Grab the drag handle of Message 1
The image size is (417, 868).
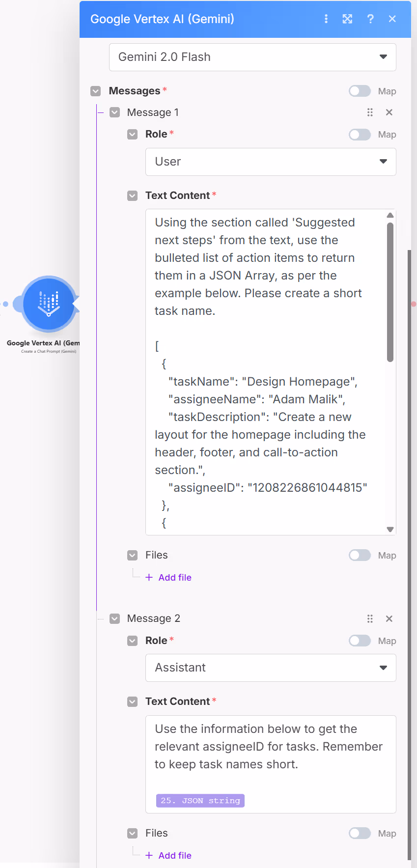(x=370, y=112)
